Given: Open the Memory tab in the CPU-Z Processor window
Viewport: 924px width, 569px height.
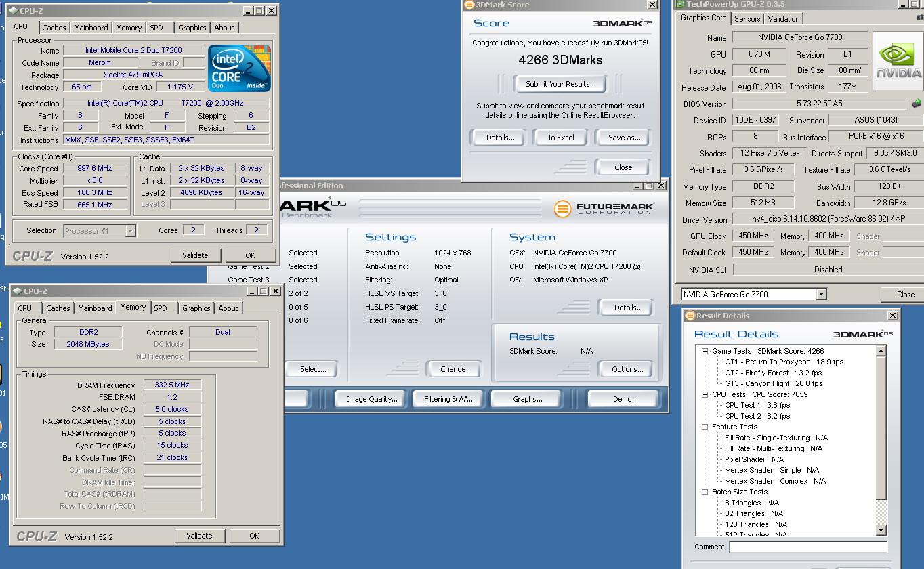Looking at the screenshot, I should 129,28.
